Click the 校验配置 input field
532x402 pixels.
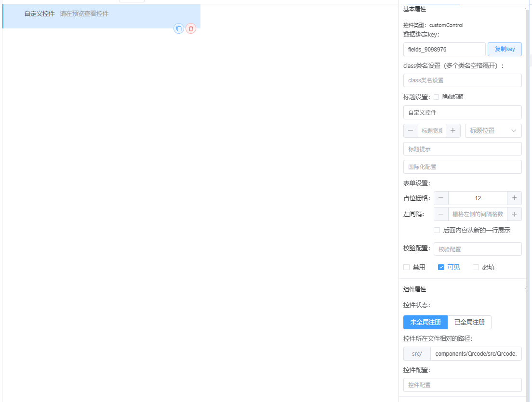pyautogui.click(x=477, y=249)
